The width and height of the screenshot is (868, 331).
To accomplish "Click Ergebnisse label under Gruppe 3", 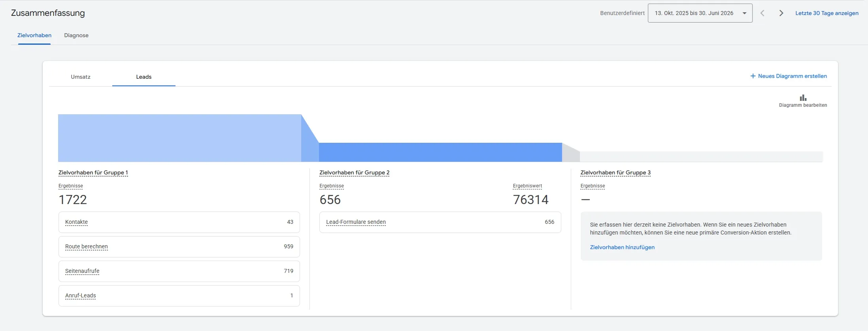I will (593, 186).
